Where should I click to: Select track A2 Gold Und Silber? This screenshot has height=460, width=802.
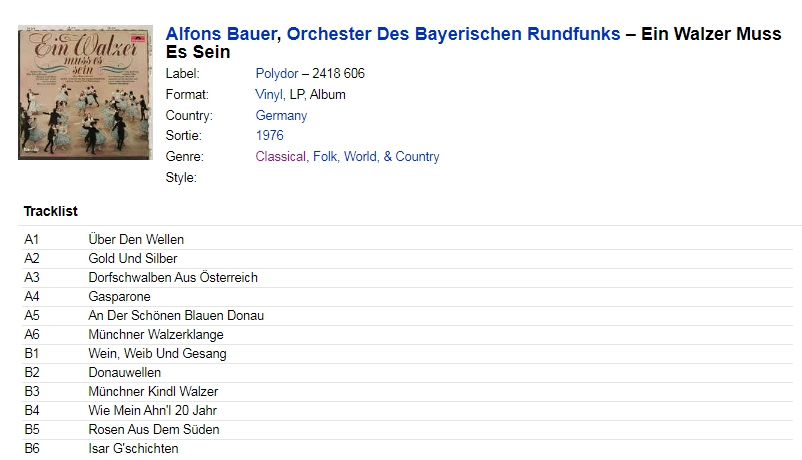coord(408,258)
